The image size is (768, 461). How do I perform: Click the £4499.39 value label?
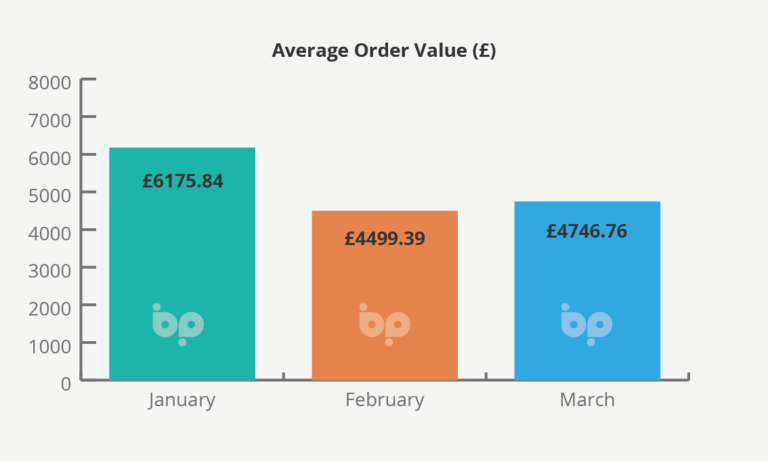[384, 238]
